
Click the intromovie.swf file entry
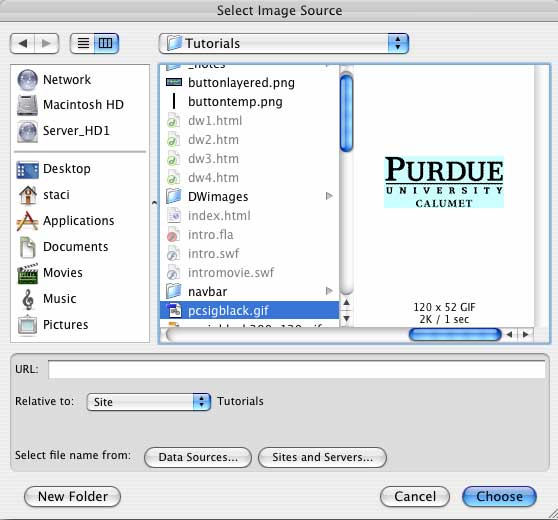pyautogui.click(x=249, y=273)
